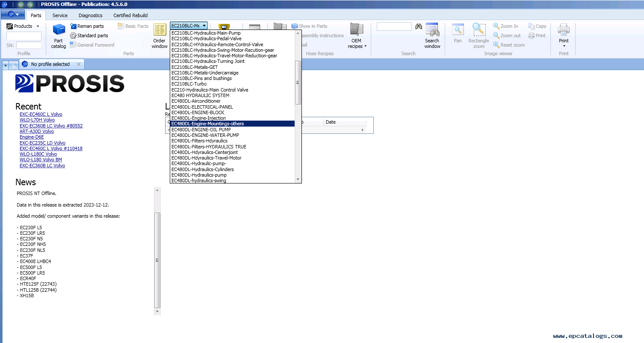Open recent EXC-EC235C LD Volvo link

42,143
